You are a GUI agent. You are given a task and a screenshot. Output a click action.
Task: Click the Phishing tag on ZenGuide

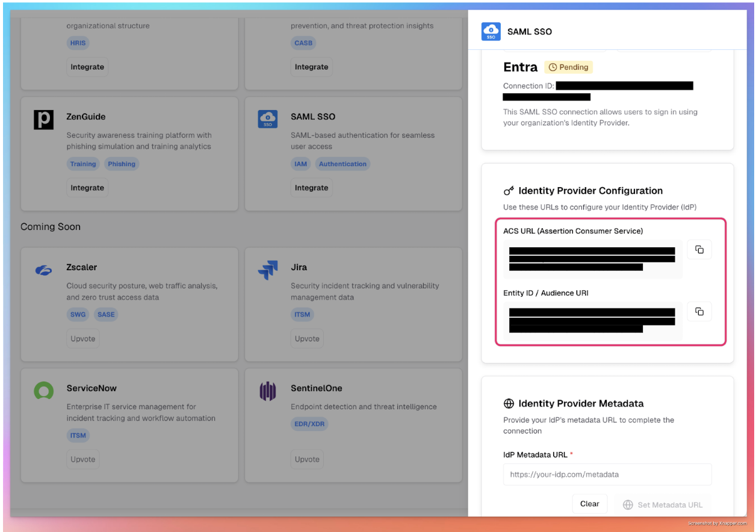tap(122, 164)
